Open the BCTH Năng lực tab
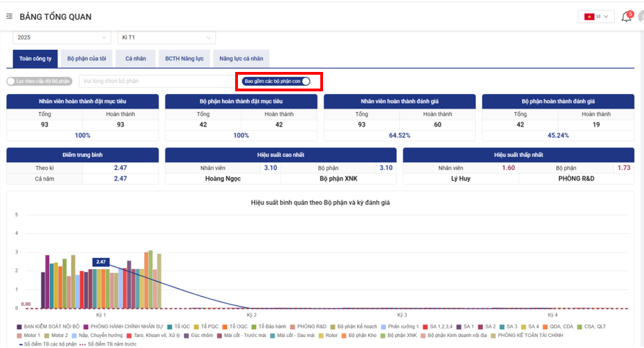Image resolution: width=644 pixels, height=348 pixels. pos(184,59)
